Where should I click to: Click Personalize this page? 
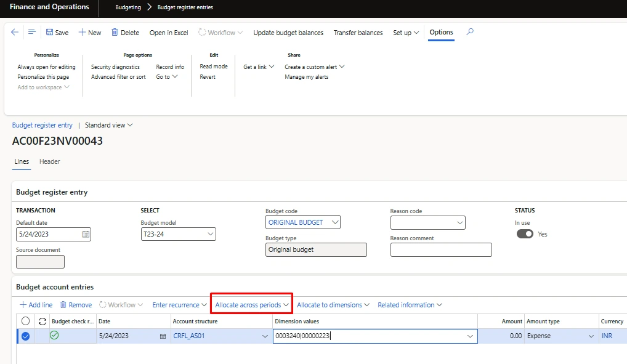[x=43, y=77]
